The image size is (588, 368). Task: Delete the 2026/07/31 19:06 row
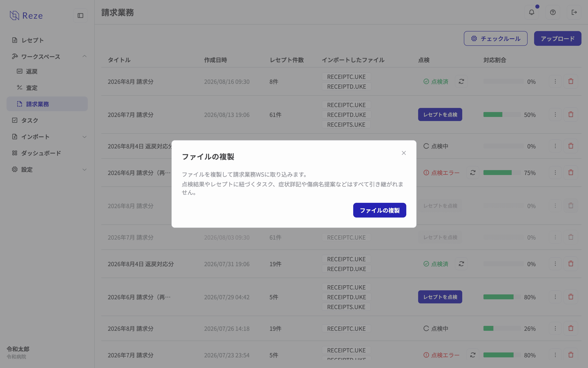pos(571,264)
